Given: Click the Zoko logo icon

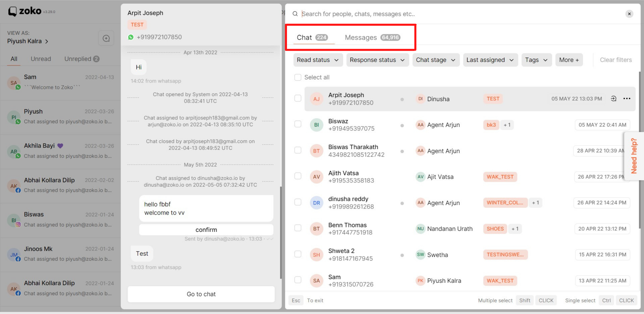Looking at the screenshot, I should point(13,11).
